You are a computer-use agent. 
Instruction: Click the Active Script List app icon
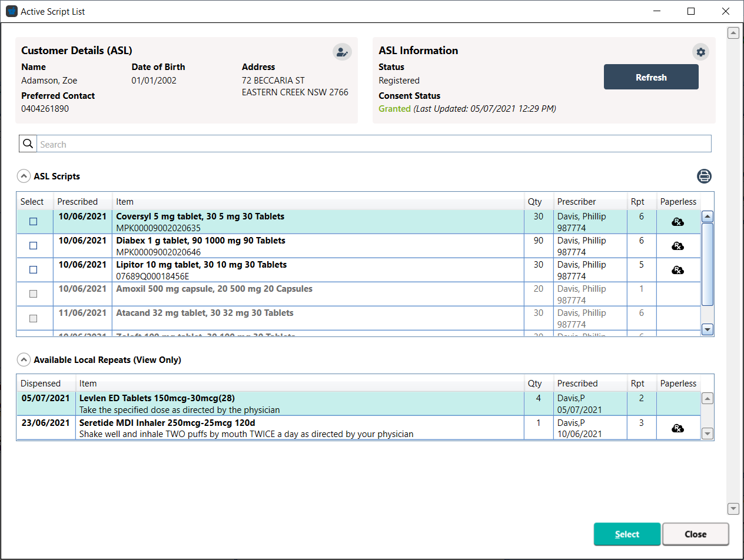point(11,11)
